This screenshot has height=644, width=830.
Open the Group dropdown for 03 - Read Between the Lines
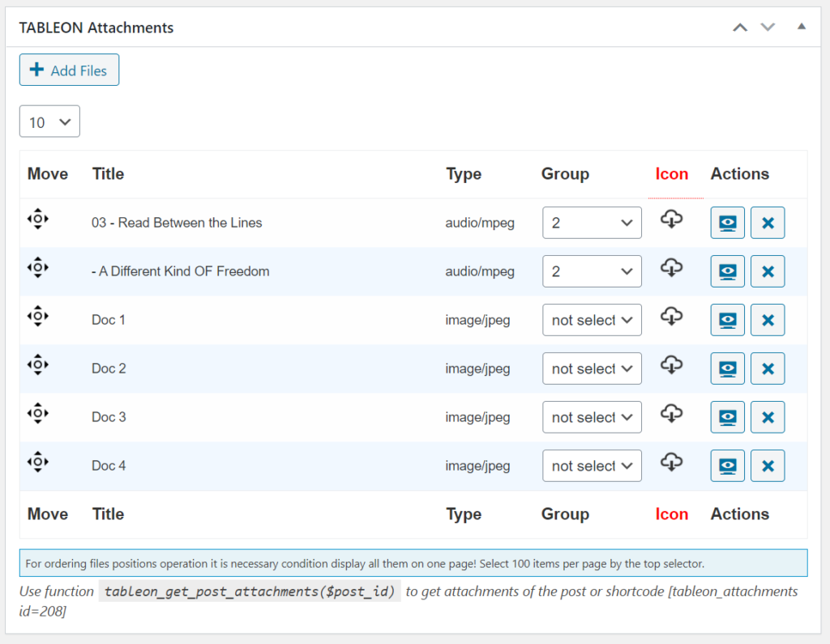tap(592, 222)
